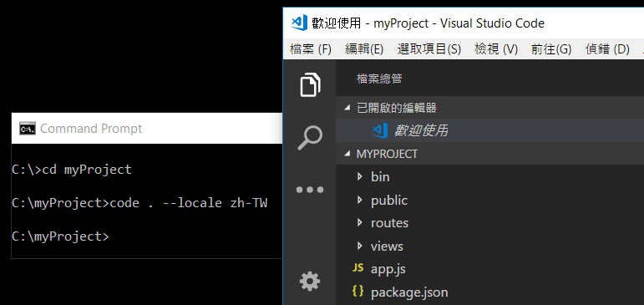Click the 已開啟的編輯器 header label
Viewport: 644px width, 305px height.
coord(397,108)
